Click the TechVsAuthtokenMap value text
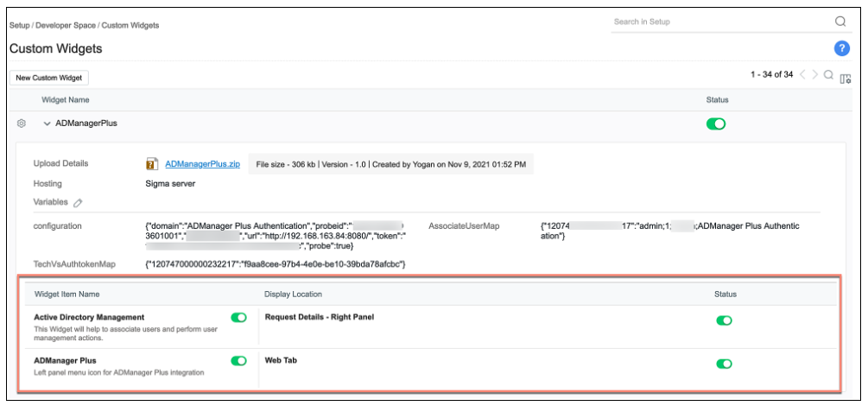Image resolution: width=868 pixels, height=412 pixels. [276, 264]
